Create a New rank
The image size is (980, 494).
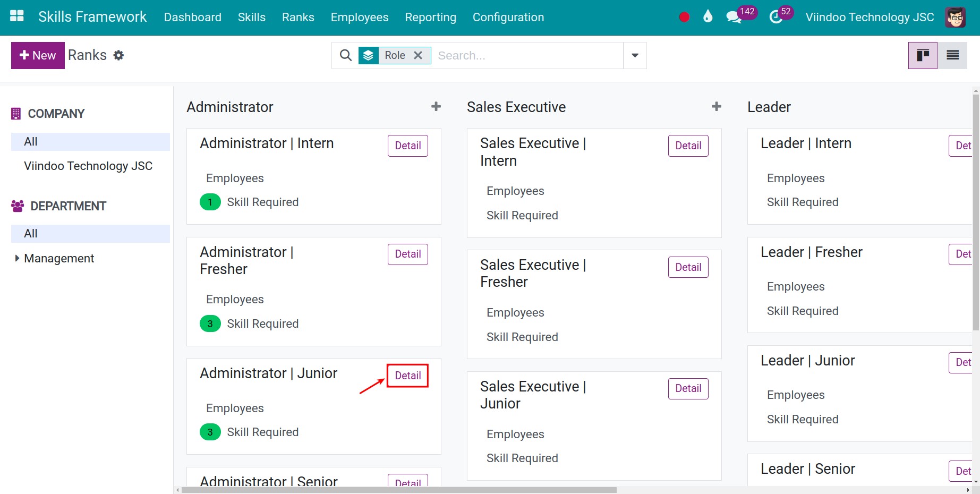38,55
